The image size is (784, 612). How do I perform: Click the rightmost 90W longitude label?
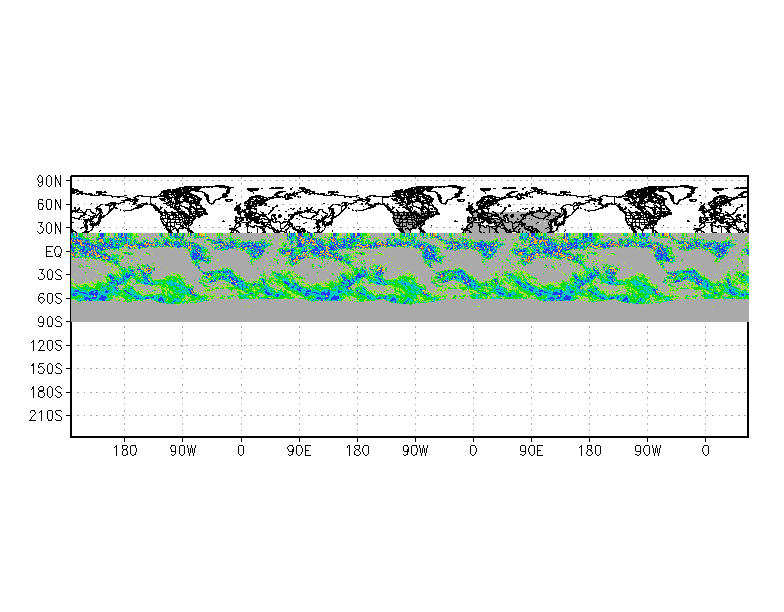tap(648, 451)
